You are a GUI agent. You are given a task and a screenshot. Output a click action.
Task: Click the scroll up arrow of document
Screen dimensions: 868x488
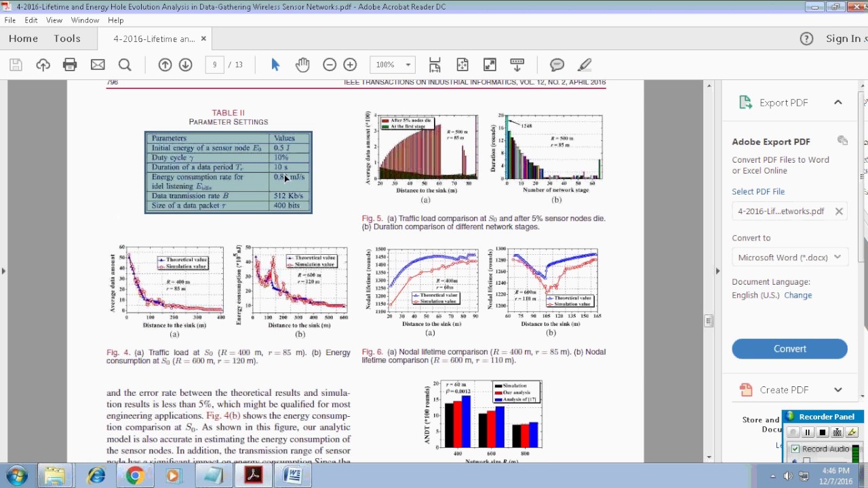[x=709, y=85]
